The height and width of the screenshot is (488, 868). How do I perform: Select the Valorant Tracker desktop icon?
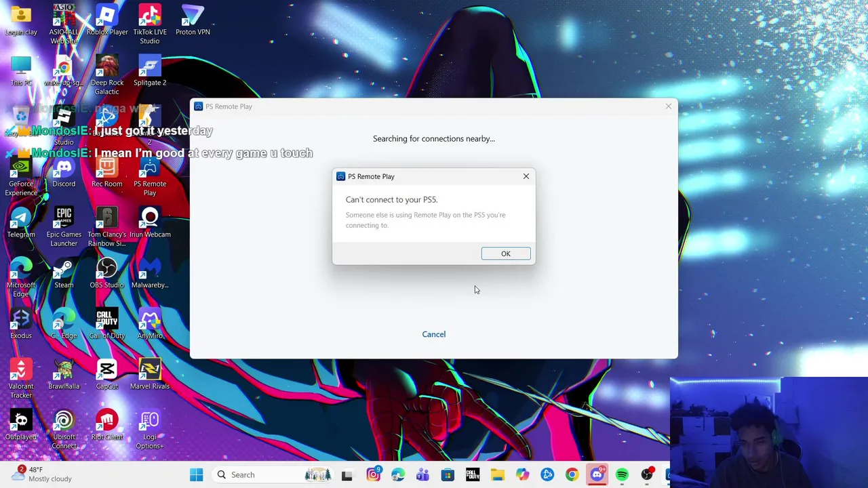(21, 379)
